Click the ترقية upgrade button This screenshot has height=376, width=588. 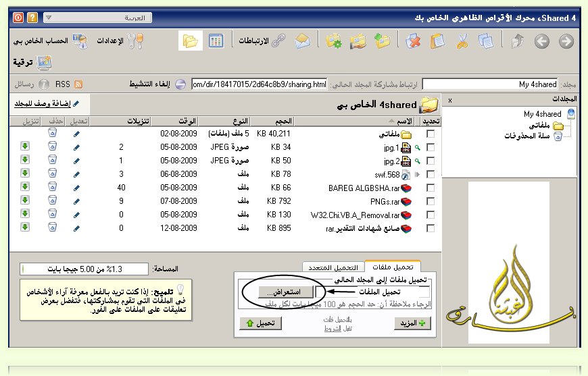[x=32, y=63]
